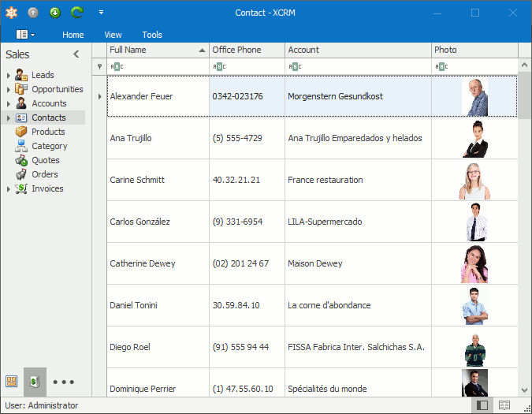The height and width of the screenshot is (414, 532).
Task: Click the (91) 555 94 44 phone cell
Action: (x=247, y=347)
